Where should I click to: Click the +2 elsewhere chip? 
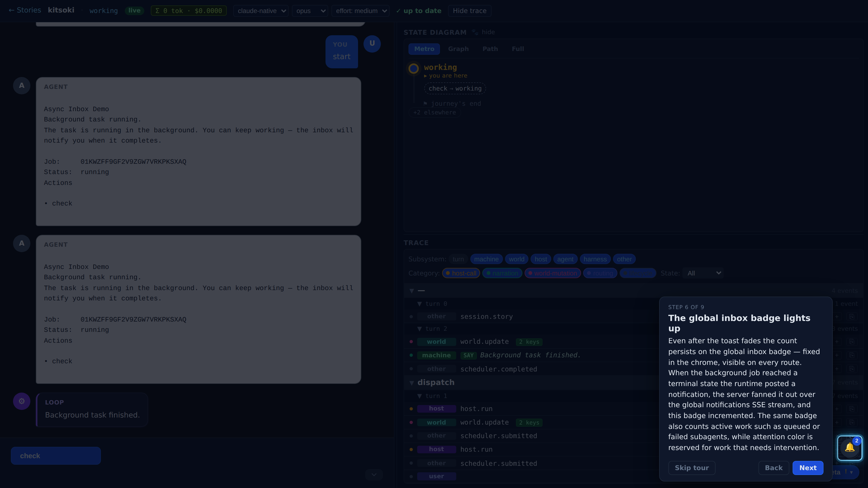click(x=434, y=113)
